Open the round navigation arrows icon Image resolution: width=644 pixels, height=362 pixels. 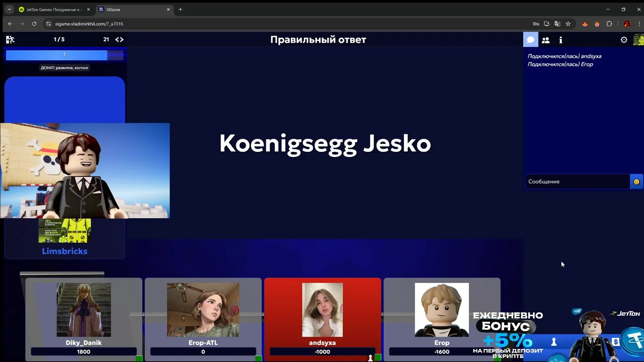(119, 39)
